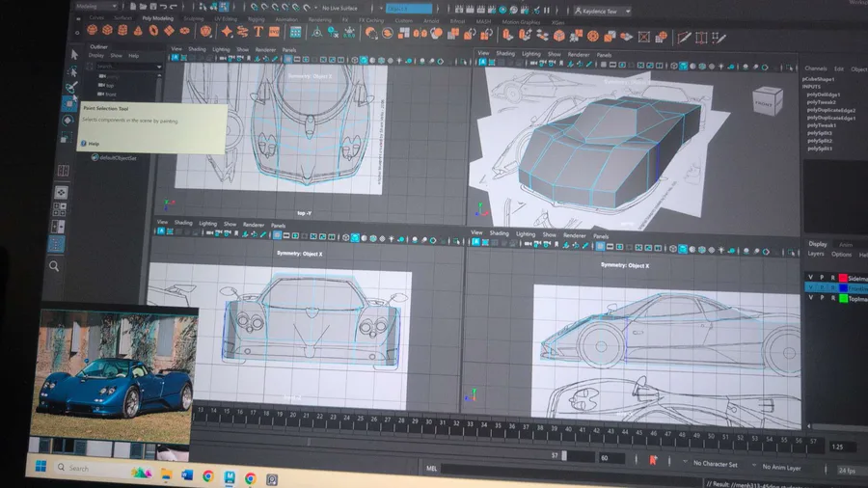The height and width of the screenshot is (488, 868).
Task: Create a polygon disc from the shelf
Action: [184, 31]
